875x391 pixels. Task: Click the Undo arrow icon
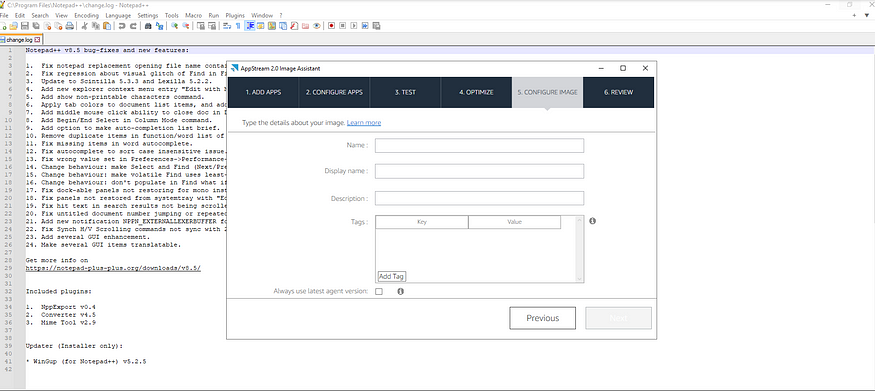(122, 26)
